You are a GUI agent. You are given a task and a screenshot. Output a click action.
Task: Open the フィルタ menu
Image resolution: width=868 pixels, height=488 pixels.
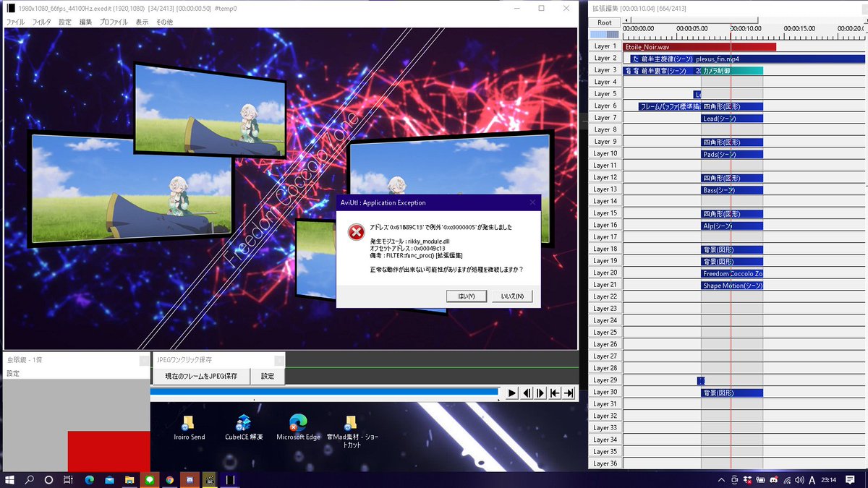click(x=42, y=22)
